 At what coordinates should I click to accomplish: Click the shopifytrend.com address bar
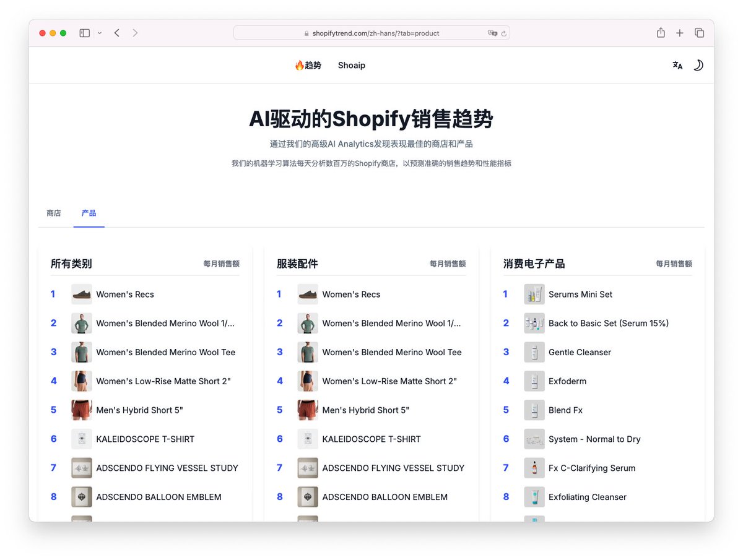coord(371,33)
